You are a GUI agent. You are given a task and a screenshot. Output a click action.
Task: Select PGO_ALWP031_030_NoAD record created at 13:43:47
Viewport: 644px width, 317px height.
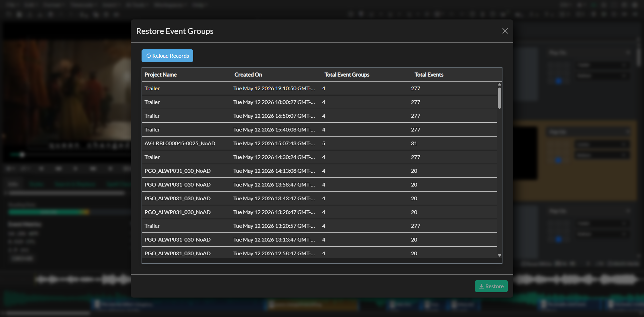tap(319, 198)
